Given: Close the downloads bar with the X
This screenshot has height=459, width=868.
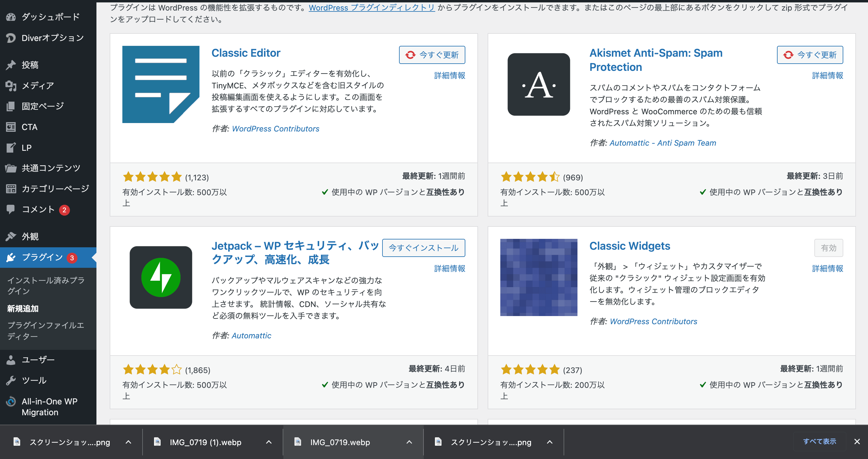Looking at the screenshot, I should click(857, 442).
